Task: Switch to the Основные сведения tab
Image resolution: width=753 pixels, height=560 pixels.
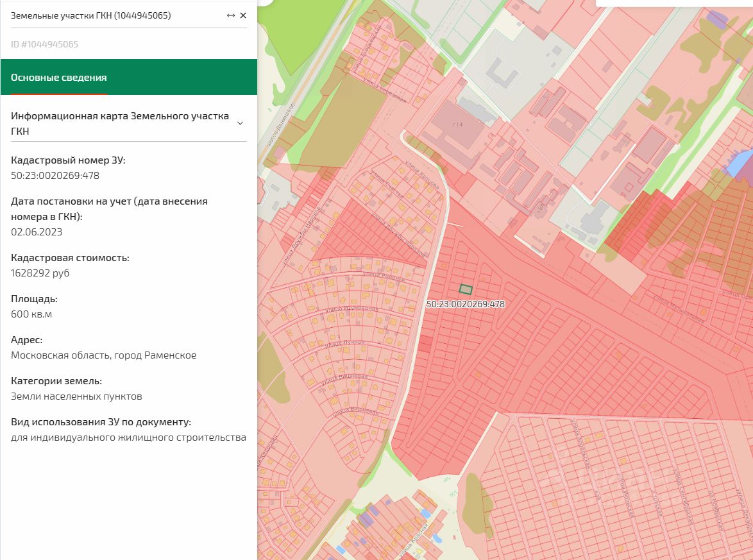Action: point(59,78)
